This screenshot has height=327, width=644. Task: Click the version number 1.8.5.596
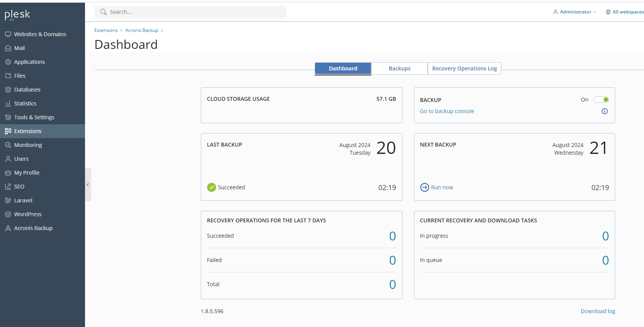(x=212, y=311)
